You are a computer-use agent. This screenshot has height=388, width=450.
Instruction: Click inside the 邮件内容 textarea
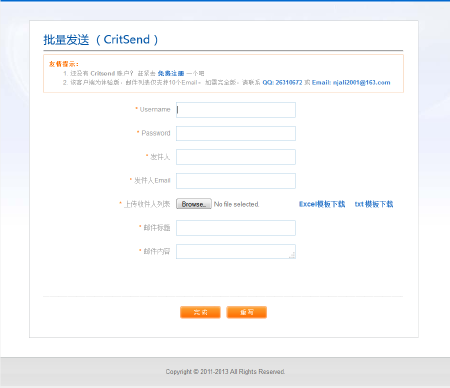pyautogui.click(x=236, y=252)
